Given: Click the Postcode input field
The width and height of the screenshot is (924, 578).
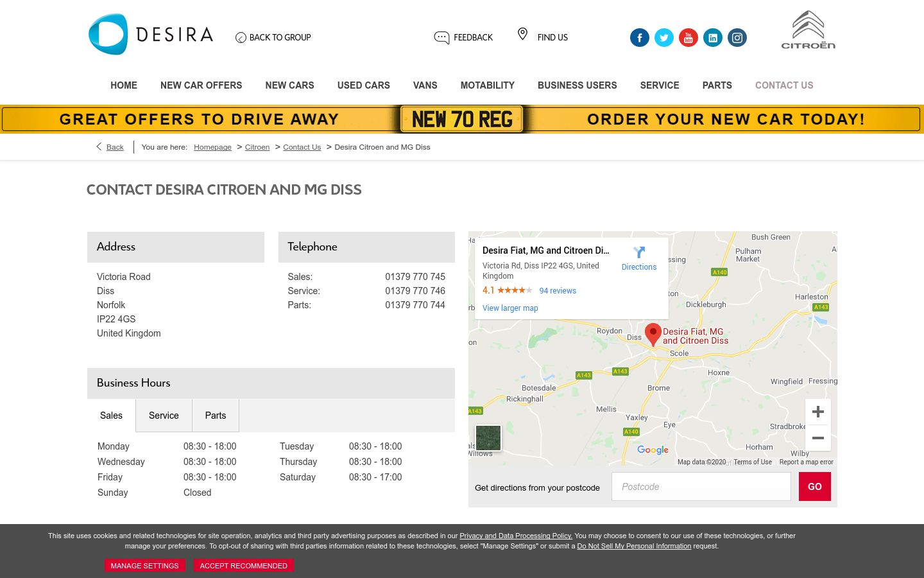Looking at the screenshot, I should pos(701,487).
